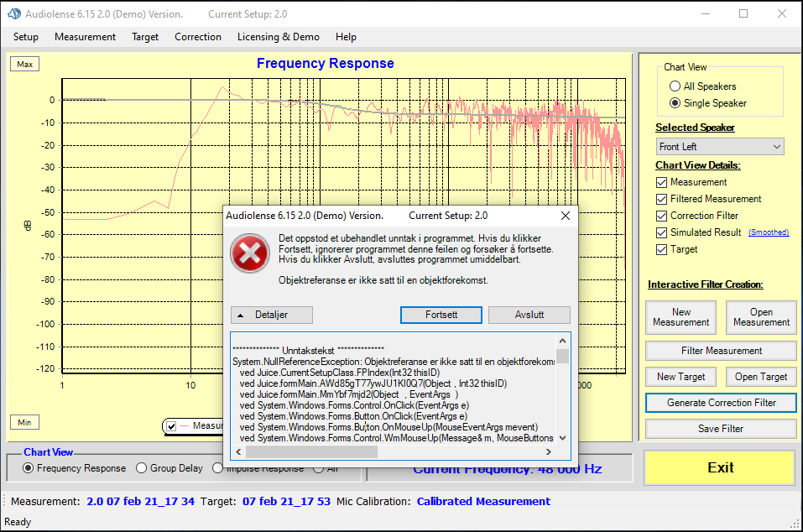
Task: Open the Measurement menu
Action: coord(85,37)
